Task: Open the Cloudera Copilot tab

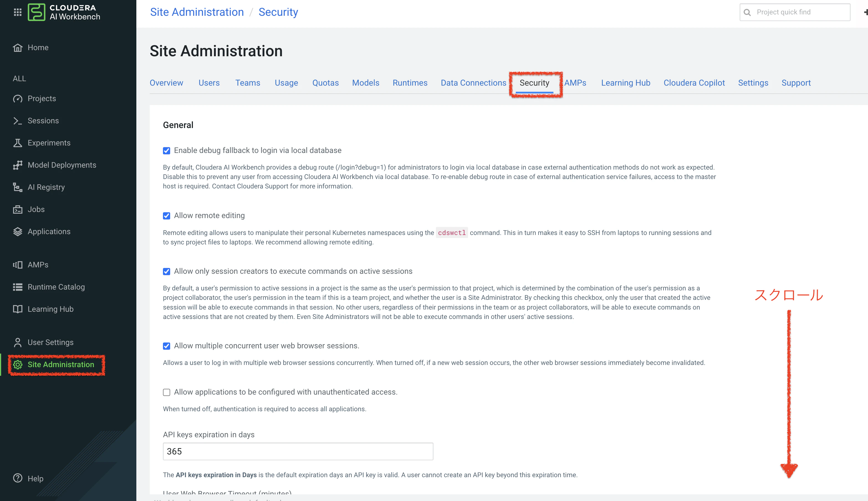Action: tap(694, 83)
